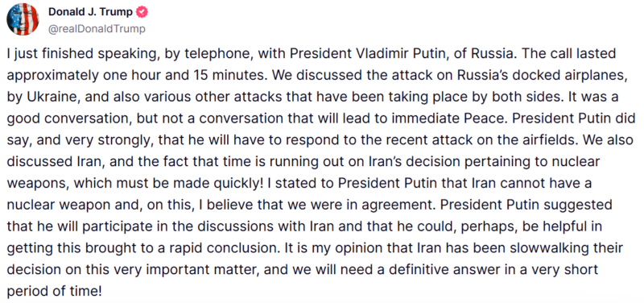Click the @realDonaldTrump handle
The height and width of the screenshot is (303, 644).
[x=97, y=29]
